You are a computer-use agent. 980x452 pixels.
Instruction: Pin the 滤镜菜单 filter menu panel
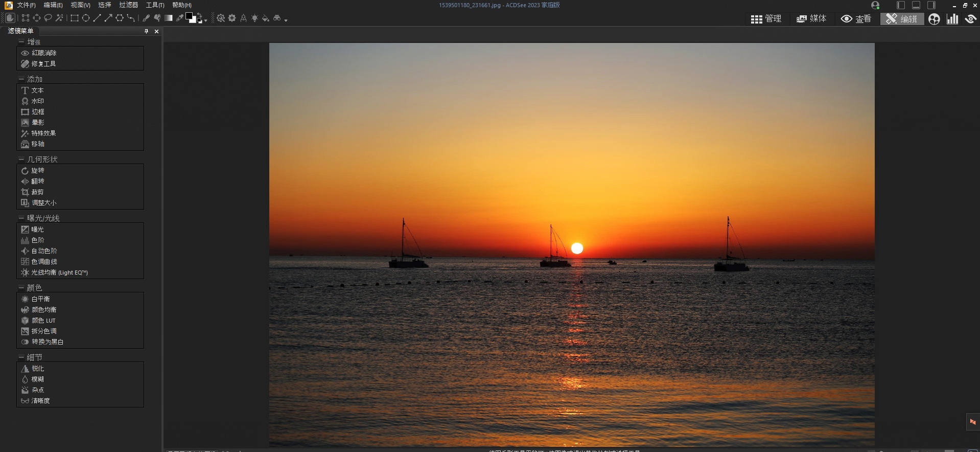146,31
